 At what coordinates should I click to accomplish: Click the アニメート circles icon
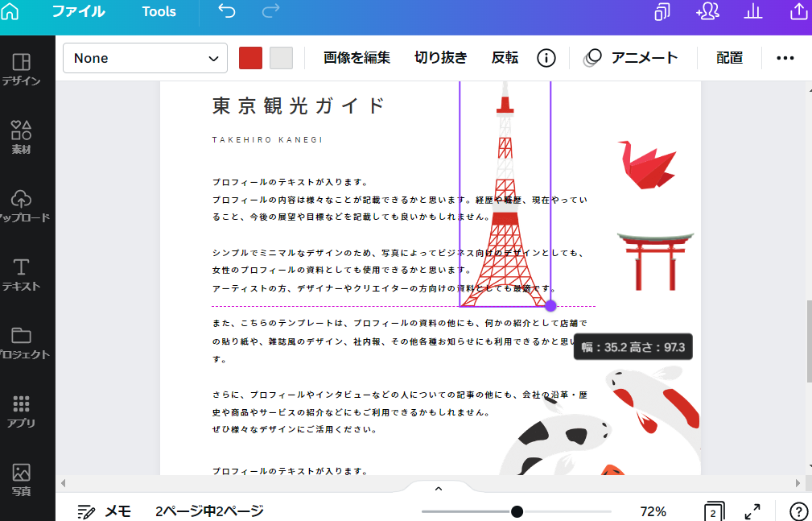point(592,58)
